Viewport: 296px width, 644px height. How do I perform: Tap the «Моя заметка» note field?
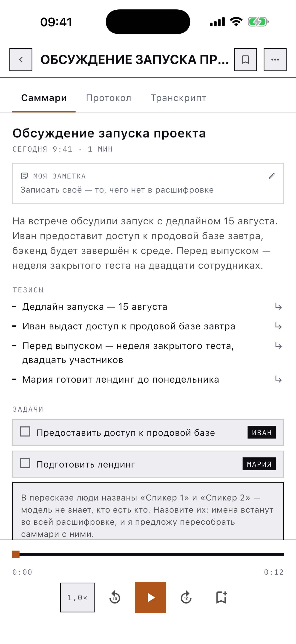[148, 184]
